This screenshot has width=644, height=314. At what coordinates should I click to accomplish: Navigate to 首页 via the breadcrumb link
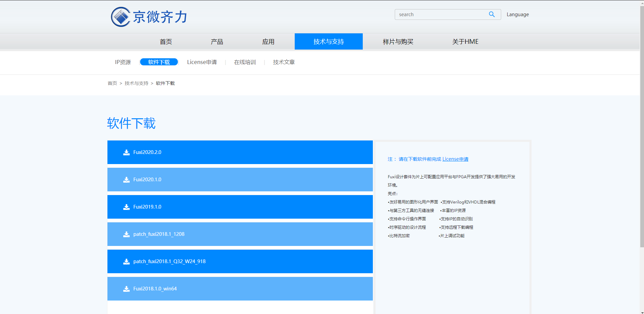(112, 83)
